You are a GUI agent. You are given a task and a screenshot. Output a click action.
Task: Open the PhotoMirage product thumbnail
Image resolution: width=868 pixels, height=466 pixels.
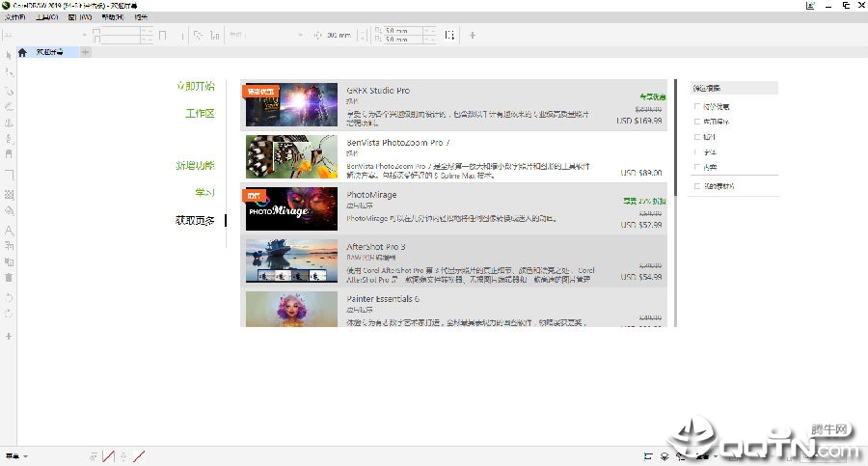[291, 208]
